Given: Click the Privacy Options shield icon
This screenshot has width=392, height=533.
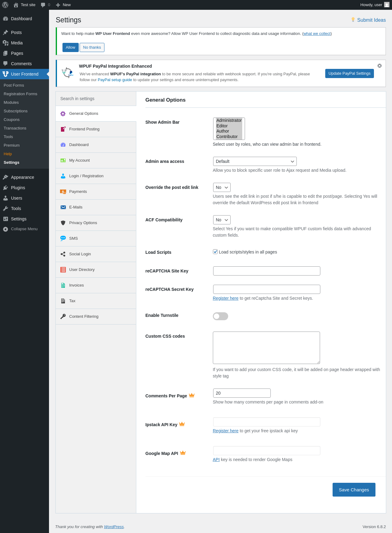Looking at the screenshot, I should 63,223.
